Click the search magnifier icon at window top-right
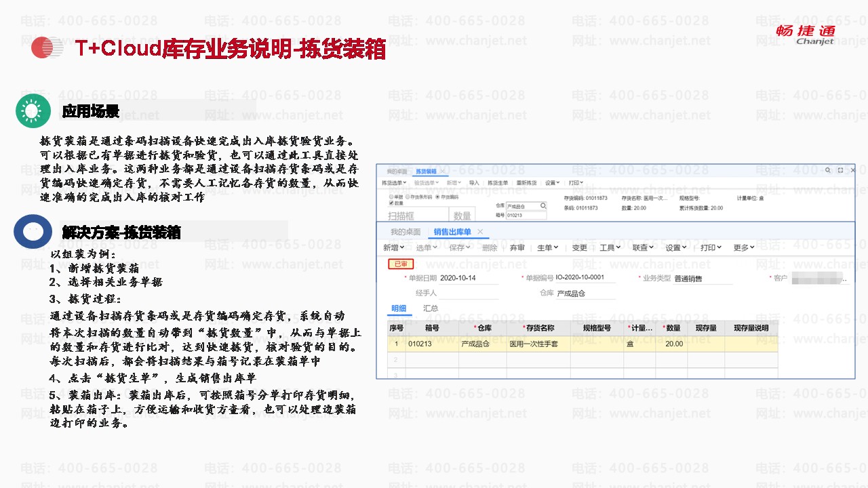Viewport: 868px width, 488px height. [x=829, y=170]
